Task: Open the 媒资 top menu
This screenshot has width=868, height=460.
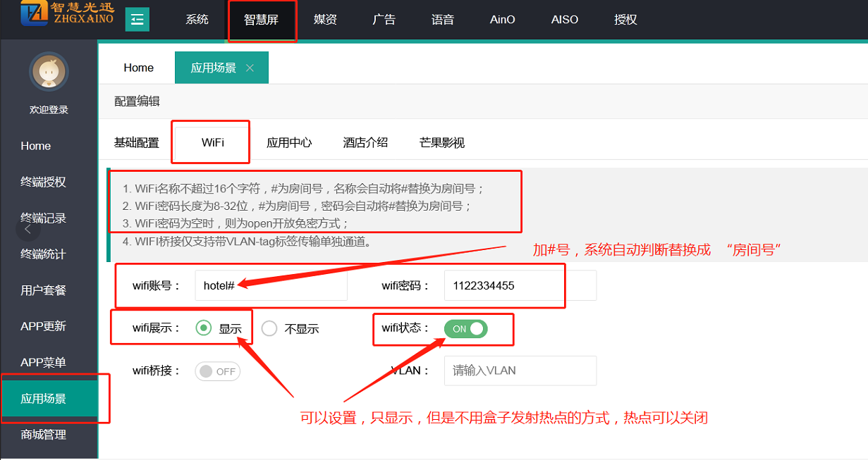Action: (x=325, y=20)
